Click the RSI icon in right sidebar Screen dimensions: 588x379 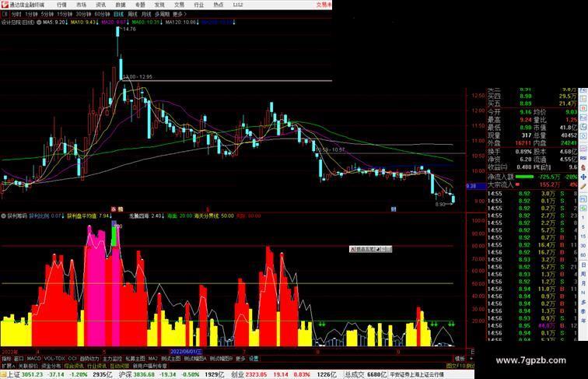(583, 158)
